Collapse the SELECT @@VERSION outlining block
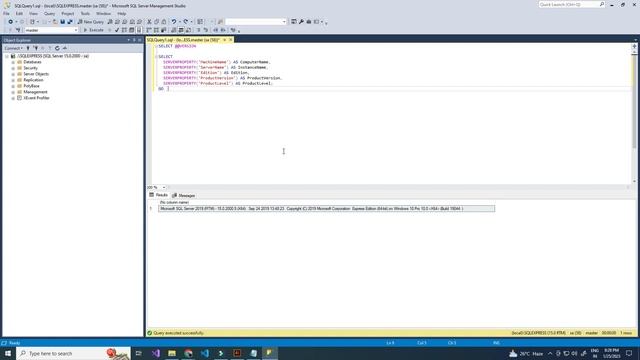Screen dimensions: 640x360 coord(156,46)
